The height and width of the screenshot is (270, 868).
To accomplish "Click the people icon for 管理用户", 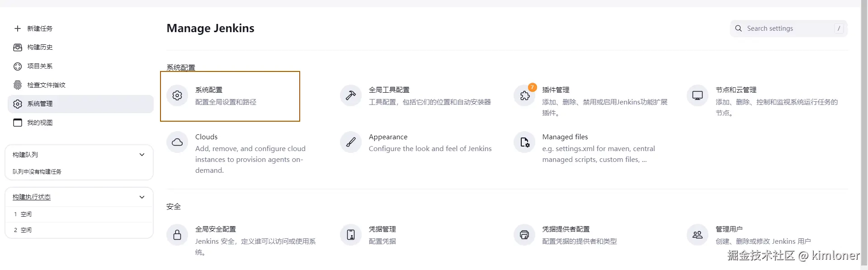I will [x=698, y=235].
